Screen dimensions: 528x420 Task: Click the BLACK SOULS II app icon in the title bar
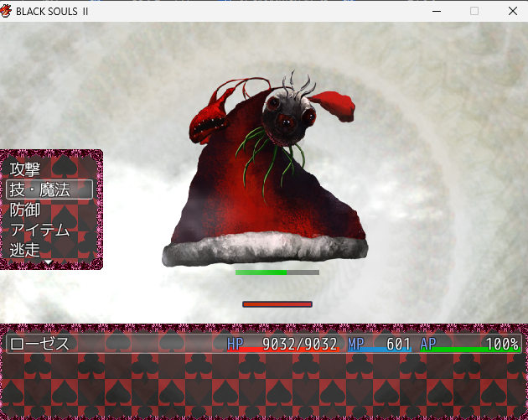(x=6, y=11)
